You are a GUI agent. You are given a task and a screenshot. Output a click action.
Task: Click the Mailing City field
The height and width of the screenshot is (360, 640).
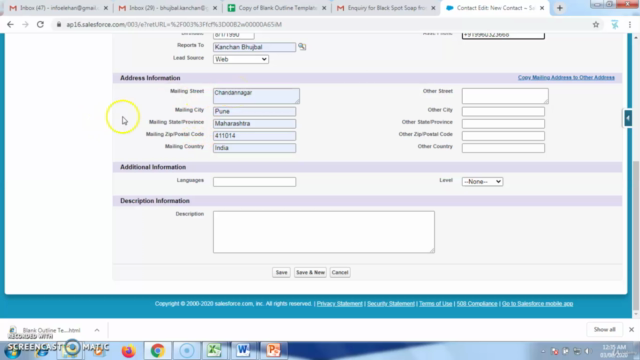click(x=254, y=111)
